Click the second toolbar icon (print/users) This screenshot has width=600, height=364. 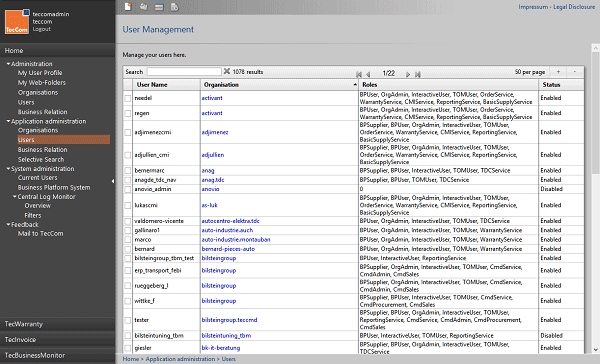(x=143, y=7)
